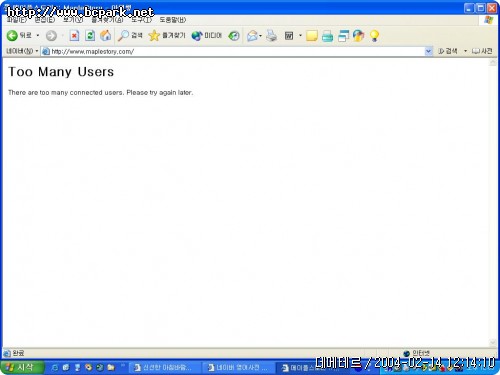Switch to the 네이버 영어사전 taskbar window
This screenshot has width=500, height=375.
[x=238, y=368]
